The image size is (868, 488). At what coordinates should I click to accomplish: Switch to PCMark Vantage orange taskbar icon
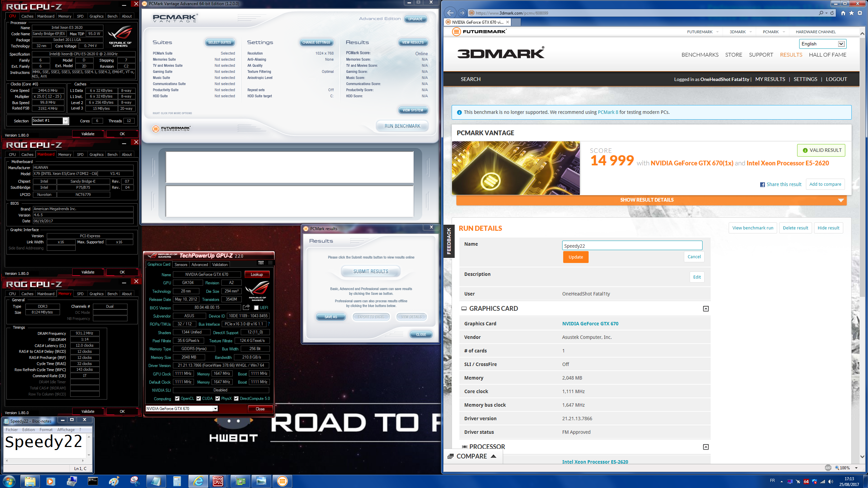pyautogui.click(x=282, y=481)
